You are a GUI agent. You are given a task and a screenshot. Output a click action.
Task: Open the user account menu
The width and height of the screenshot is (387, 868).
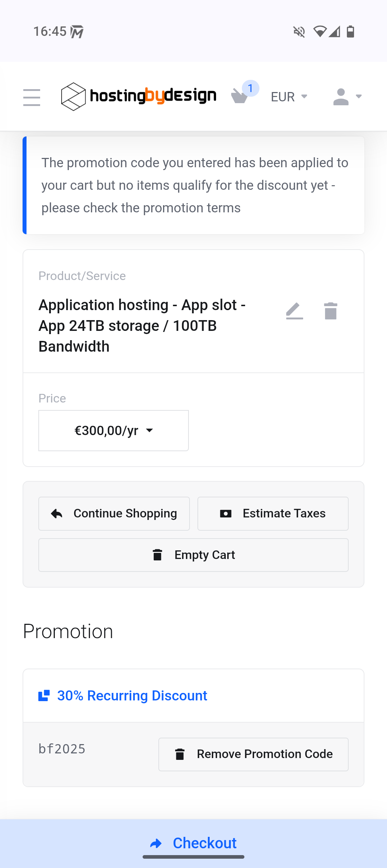[x=347, y=97]
